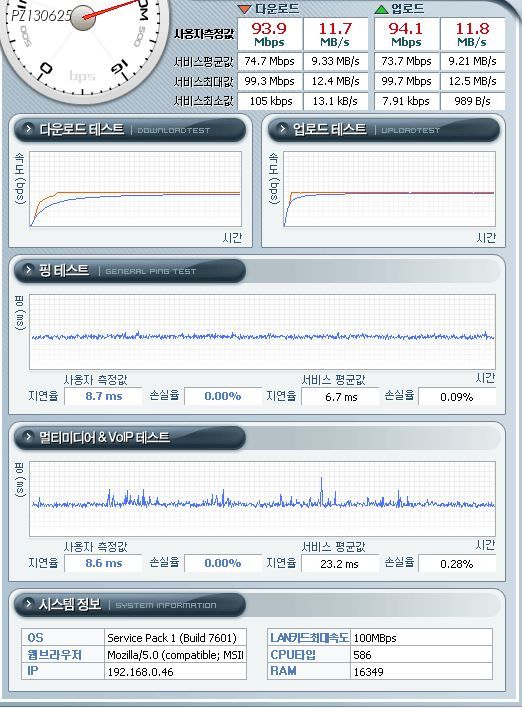522x708 pixels.
Task: Select the 서비스평균값 row label
Action: pos(204,61)
